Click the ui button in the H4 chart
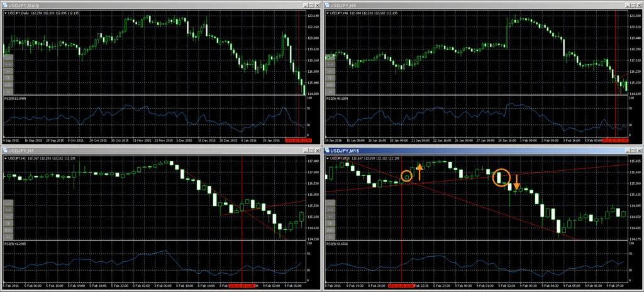This screenshot has height=292, width=644. coord(330,92)
